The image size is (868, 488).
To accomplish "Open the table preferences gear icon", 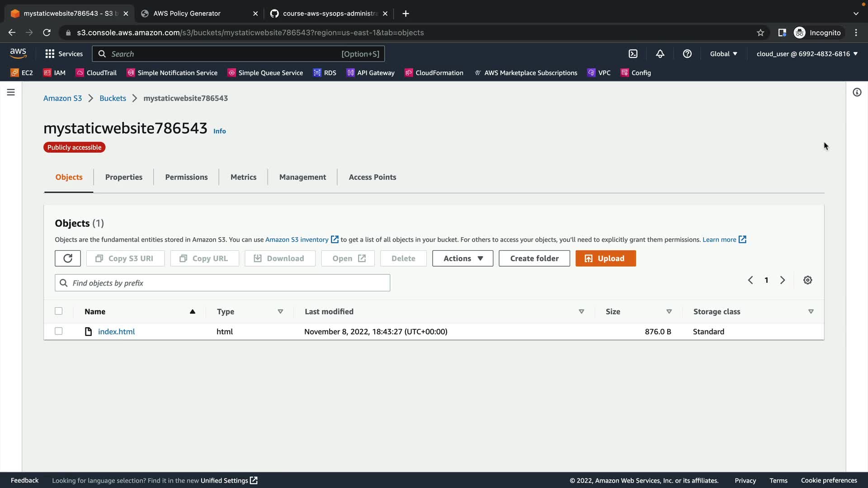I will (807, 280).
